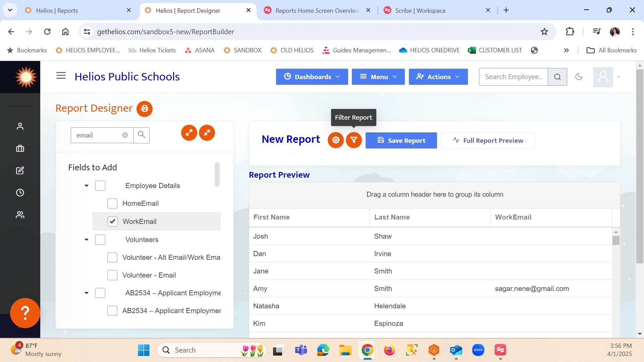Click the Filter Report funnel icon
The image size is (644, 362).
[354, 140]
